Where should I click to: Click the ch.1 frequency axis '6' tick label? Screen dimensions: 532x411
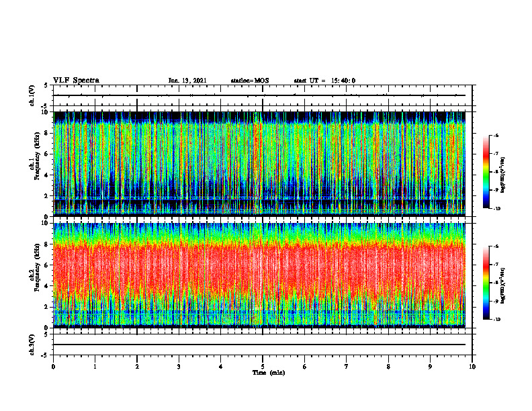46,154
